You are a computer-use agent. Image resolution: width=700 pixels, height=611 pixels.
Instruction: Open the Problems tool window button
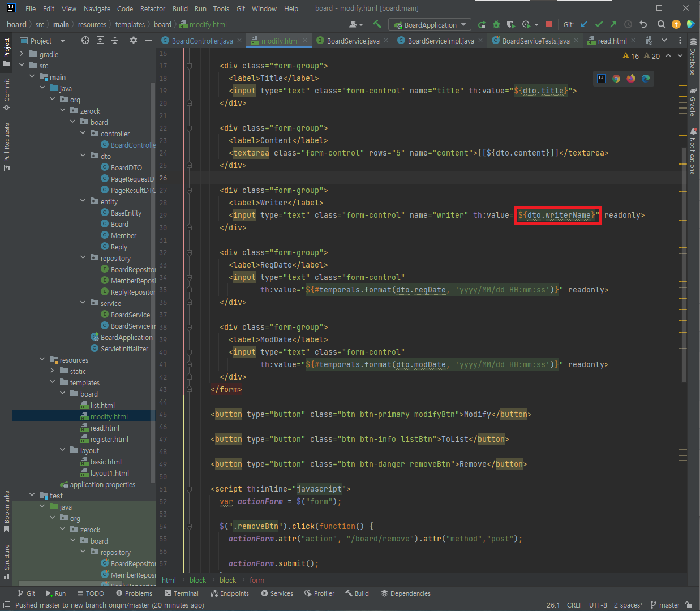pos(134,593)
